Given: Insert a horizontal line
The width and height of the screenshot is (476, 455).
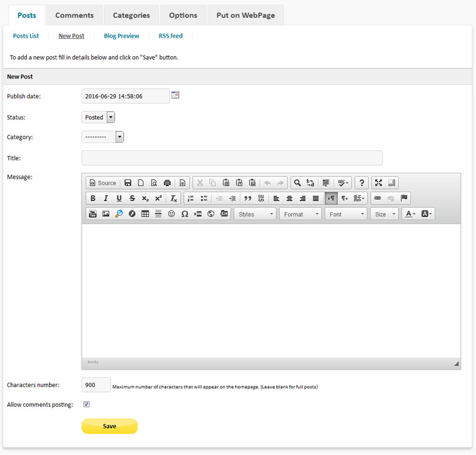Looking at the screenshot, I should click(x=158, y=214).
